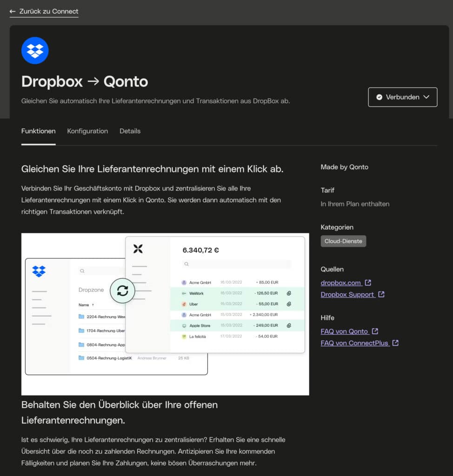Click the Dropbox logo icon

tap(35, 50)
